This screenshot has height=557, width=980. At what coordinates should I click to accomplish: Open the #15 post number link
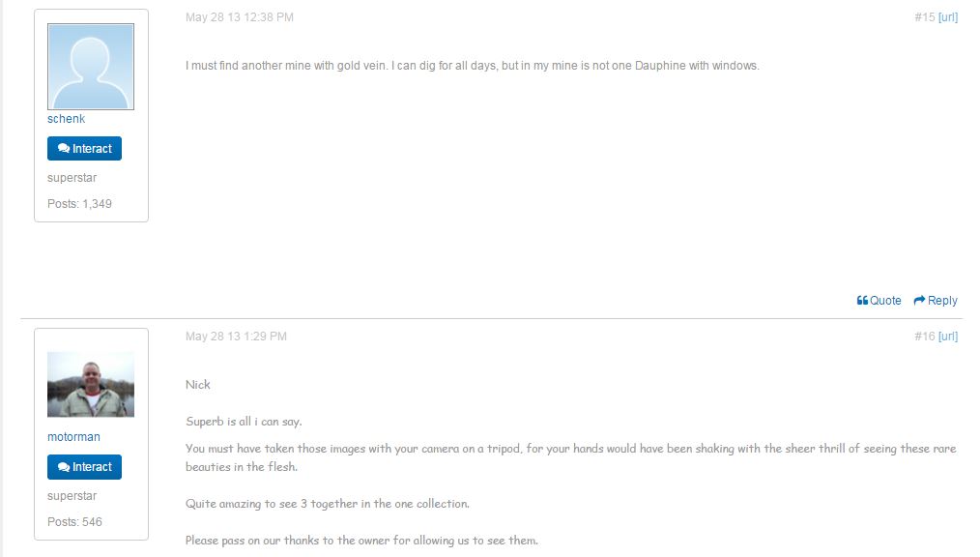tap(924, 17)
